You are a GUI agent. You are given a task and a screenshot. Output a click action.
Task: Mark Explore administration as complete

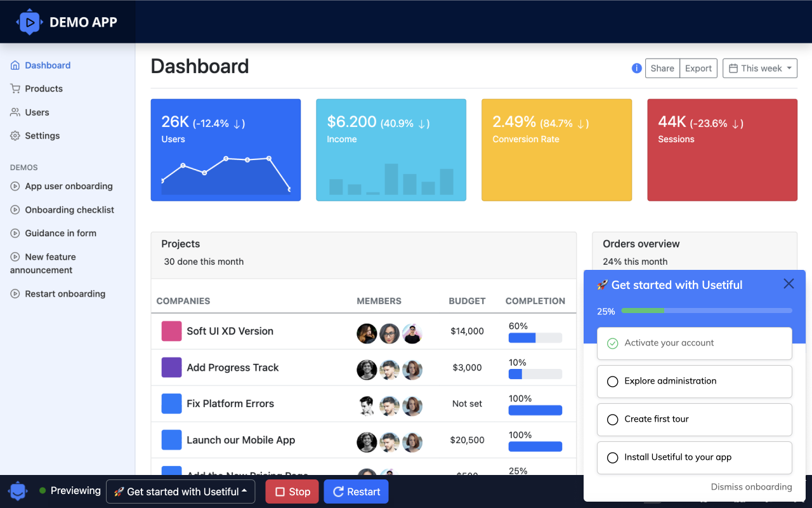(x=612, y=381)
